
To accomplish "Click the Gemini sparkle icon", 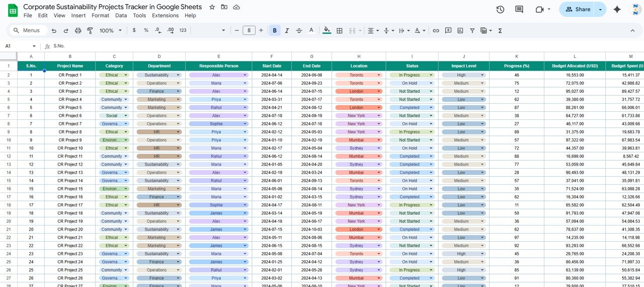I will pyautogui.click(x=617, y=10).
